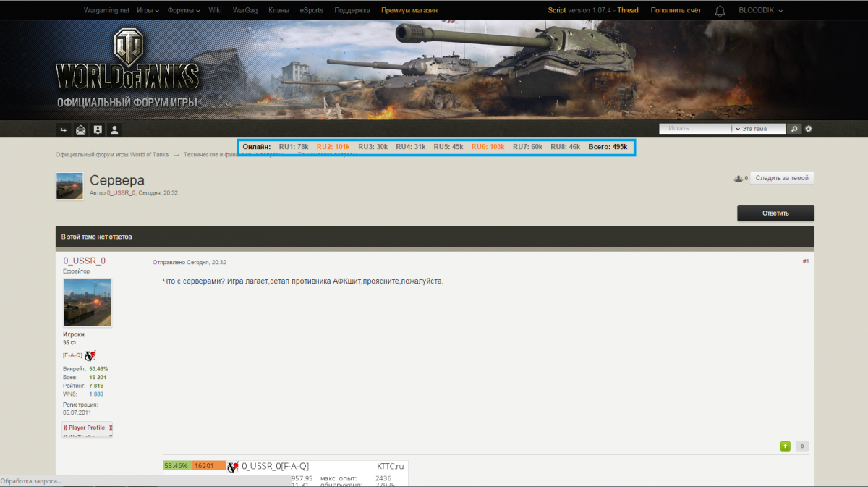Click the topic author avatar beside Сервера

pyautogui.click(x=69, y=186)
